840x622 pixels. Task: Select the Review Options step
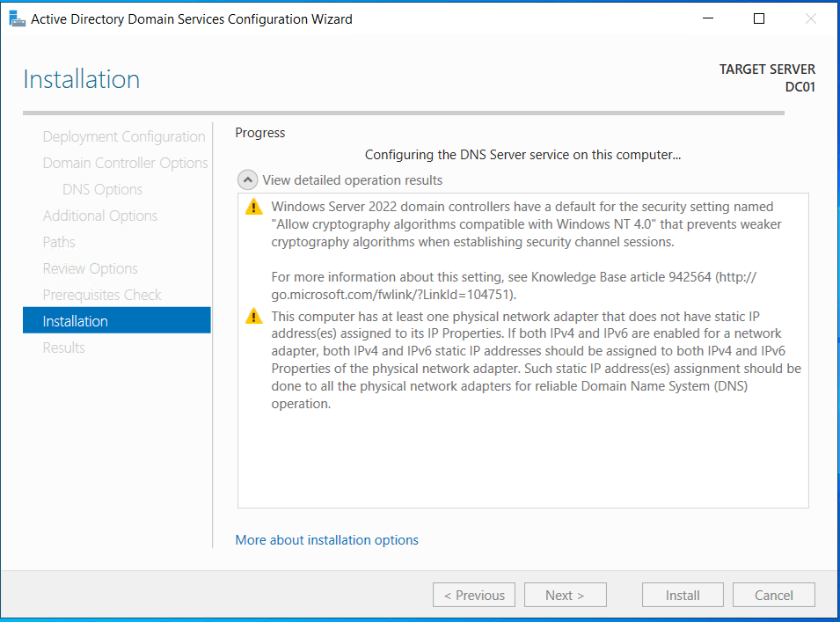(x=90, y=268)
